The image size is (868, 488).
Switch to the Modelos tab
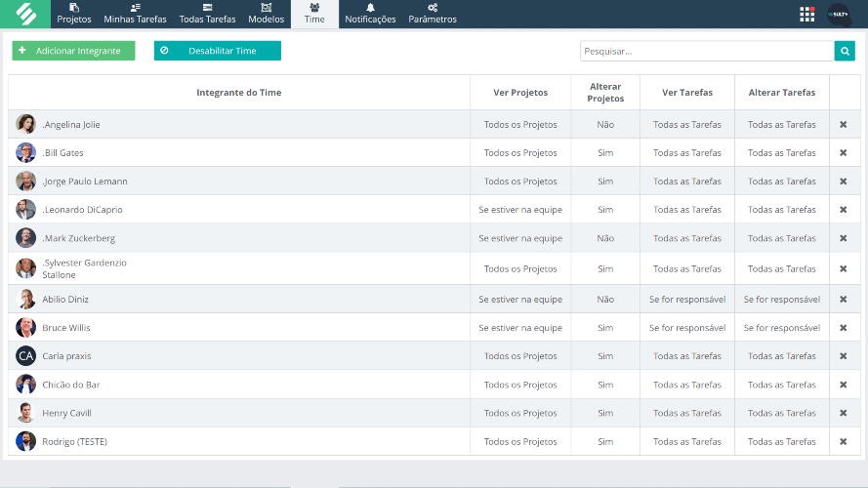[x=266, y=14]
